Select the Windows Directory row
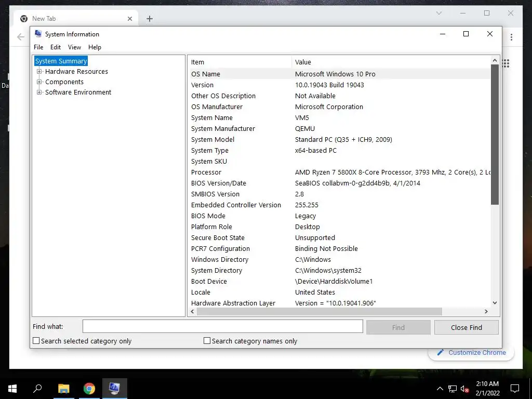 coord(340,260)
